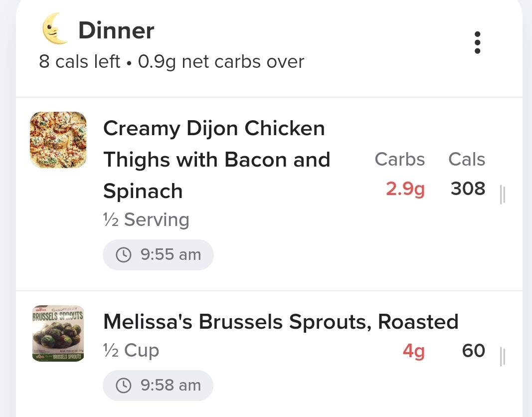The image size is (532, 417).
Task: Open the Brussels Sprouts package thumbnail
Action: point(58,333)
